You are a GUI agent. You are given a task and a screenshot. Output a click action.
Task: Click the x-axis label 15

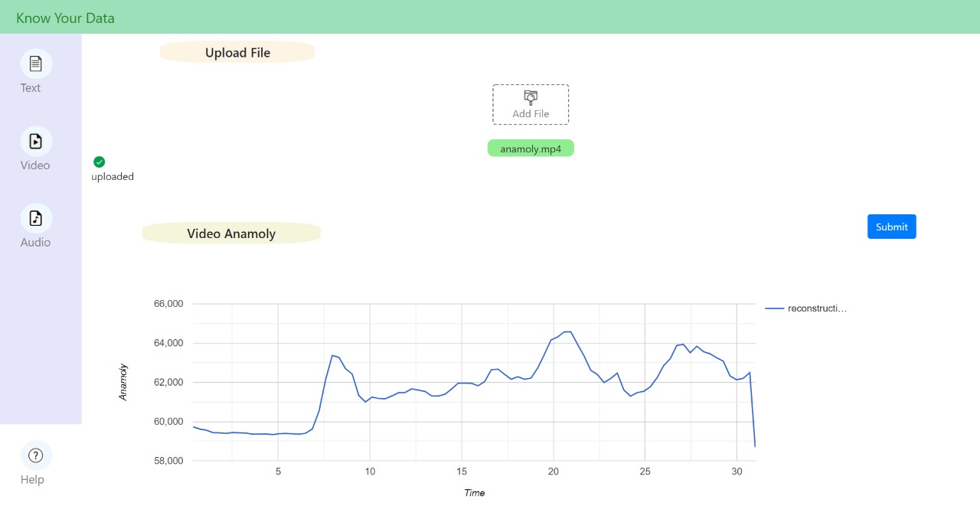[x=462, y=471]
